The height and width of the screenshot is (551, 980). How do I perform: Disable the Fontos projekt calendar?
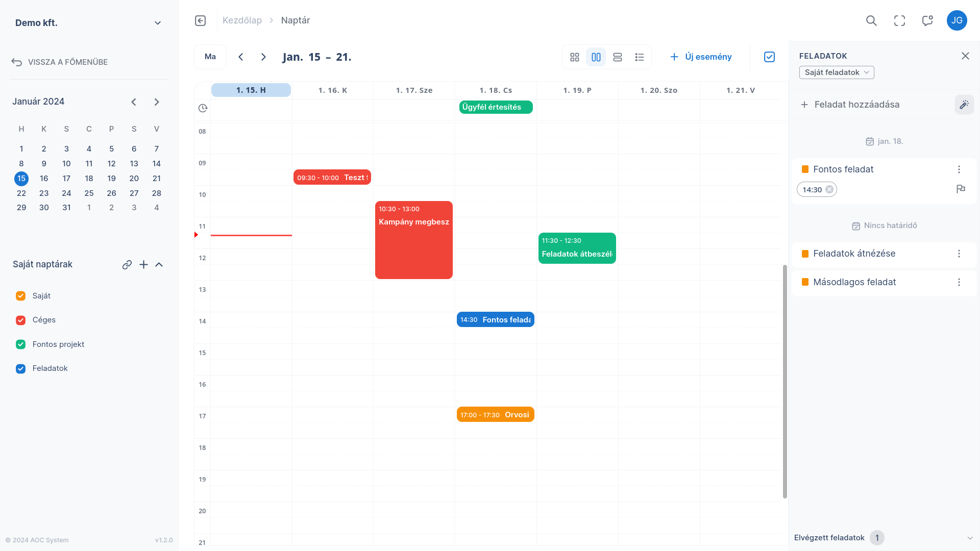tap(20, 344)
